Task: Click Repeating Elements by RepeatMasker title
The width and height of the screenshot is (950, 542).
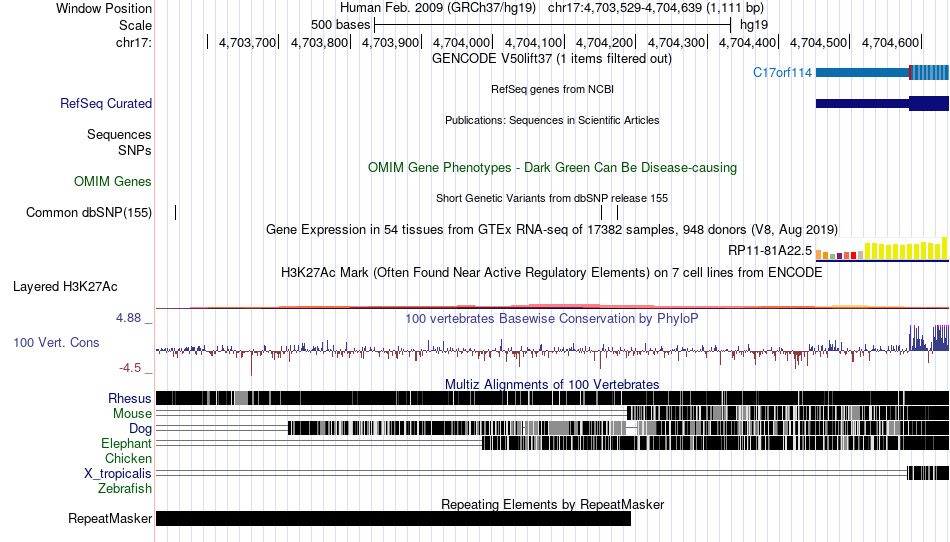Action: [553, 504]
